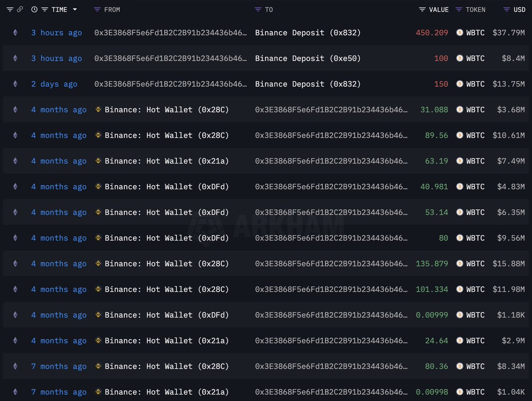
Task: Click the VALUE column filter icon
Action: (x=422, y=10)
